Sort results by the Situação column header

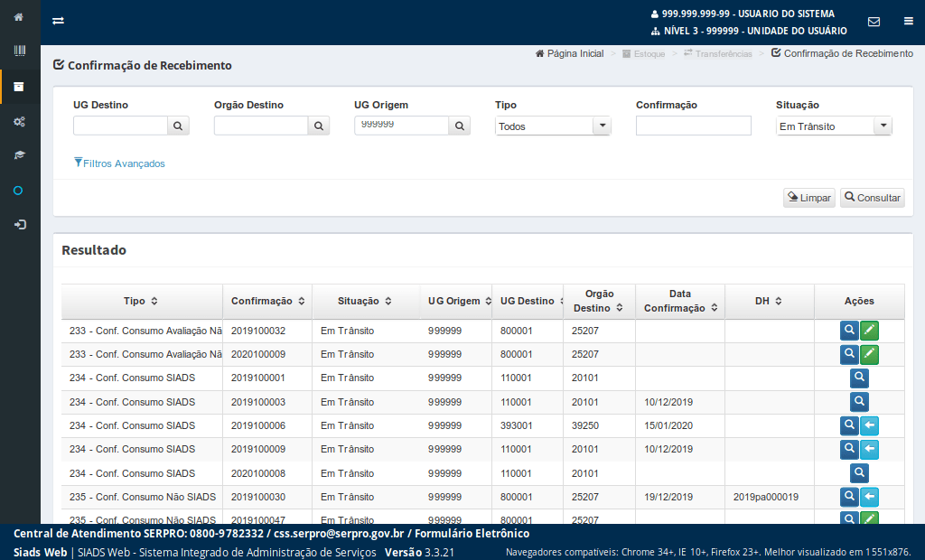365,301
